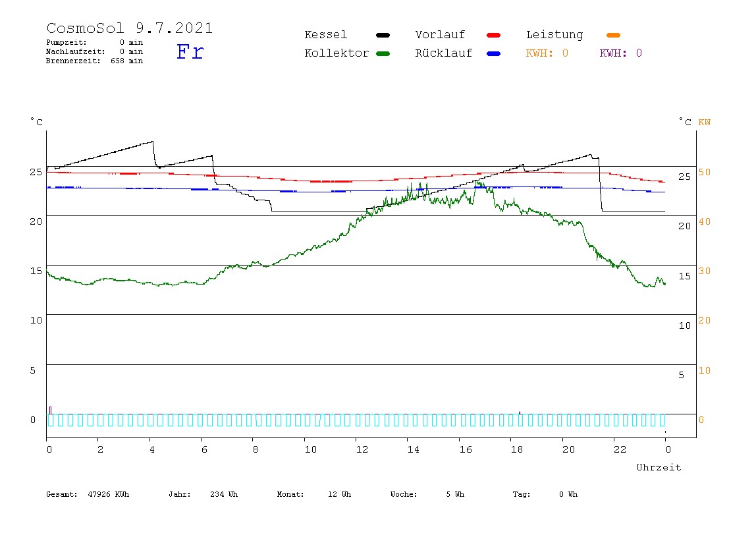The height and width of the screenshot is (535, 756).
Task: Select the "0 Wh" daily value
Action: (x=568, y=494)
